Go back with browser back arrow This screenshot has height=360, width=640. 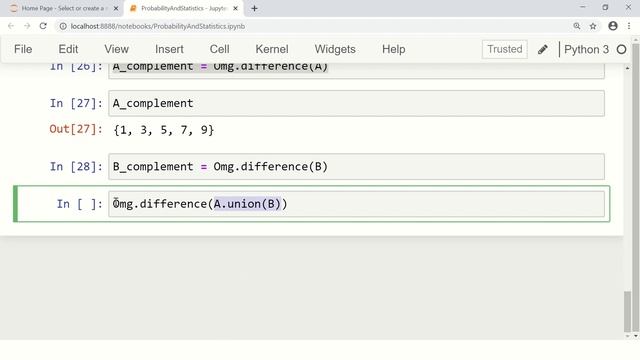pyautogui.click(x=11, y=26)
